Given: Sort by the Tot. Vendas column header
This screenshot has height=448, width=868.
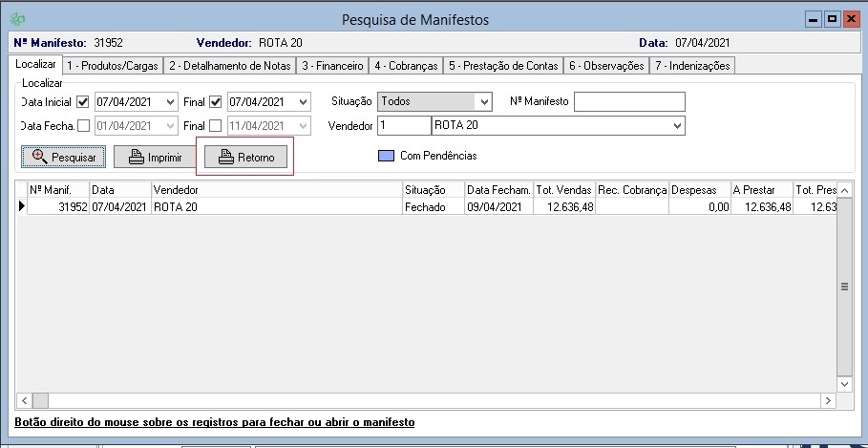Looking at the screenshot, I should 563,190.
